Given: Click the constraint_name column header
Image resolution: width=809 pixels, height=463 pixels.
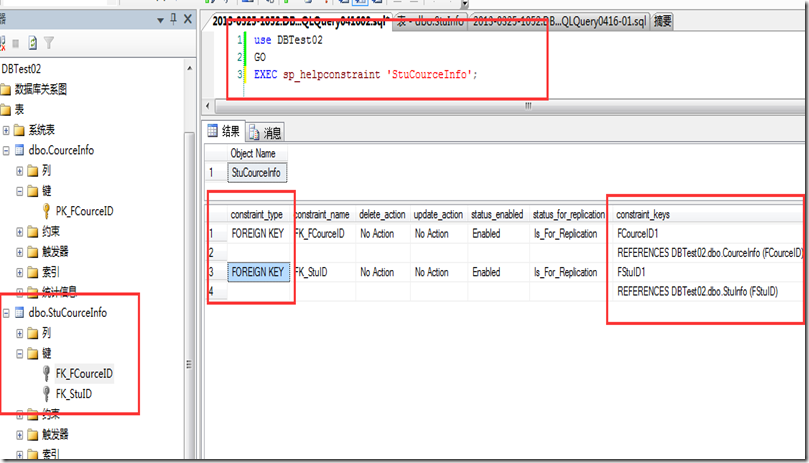Looking at the screenshot, I should click(x=323, y=214).
